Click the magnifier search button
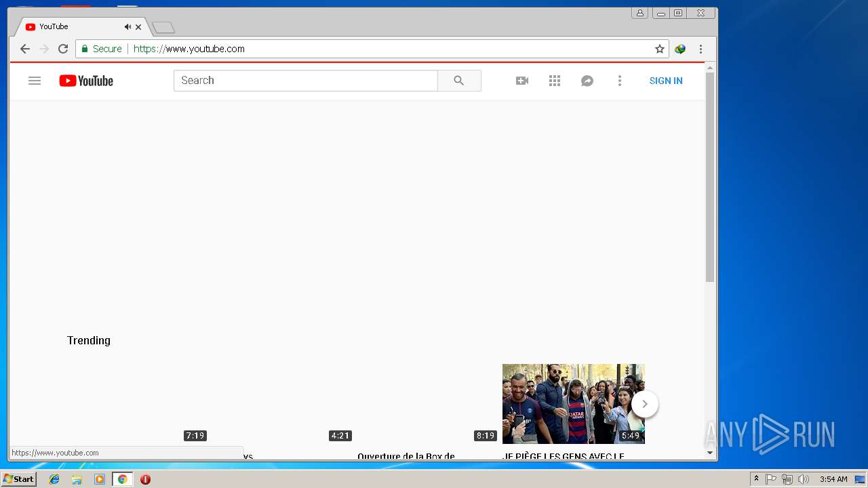The image size is (868, 488). (x=459, y=81)
